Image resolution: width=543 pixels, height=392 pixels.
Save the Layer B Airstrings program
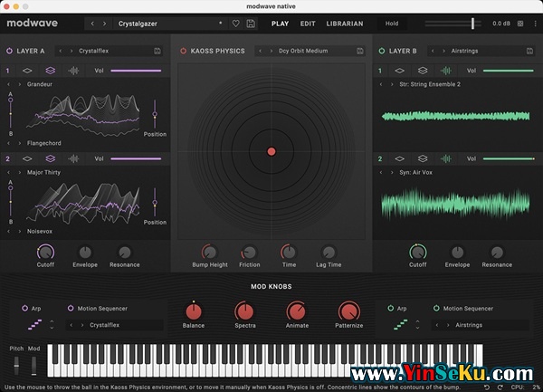[x=529, y=51]
